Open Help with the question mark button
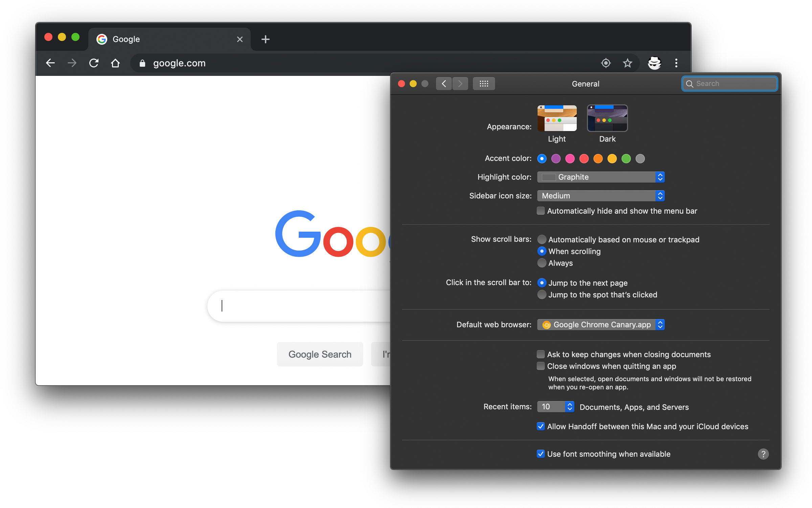This screenshot has height=508, width=812. coord(763,454)
